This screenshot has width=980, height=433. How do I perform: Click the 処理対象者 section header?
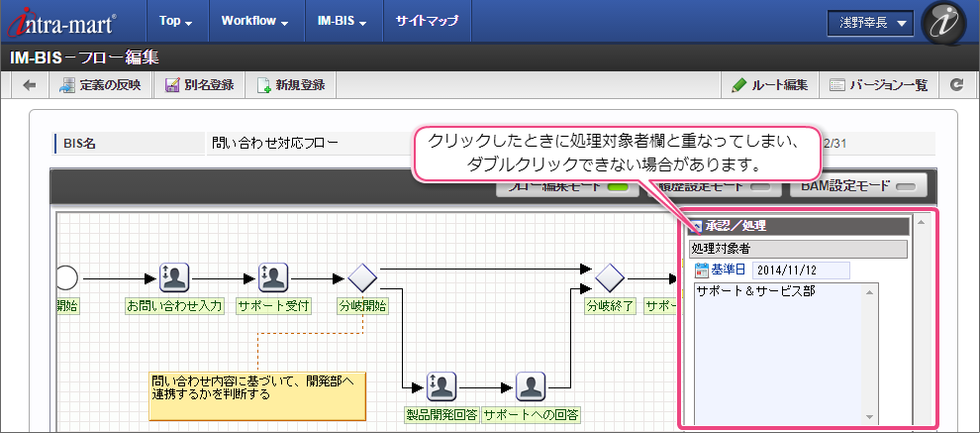[799, 249]
